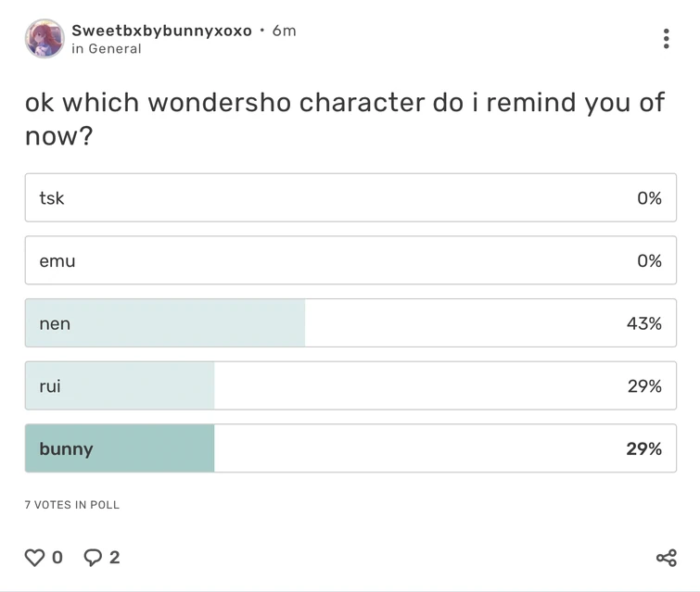Toggle the selected bunny poll option
700x592 pixels.
point(350,449)
